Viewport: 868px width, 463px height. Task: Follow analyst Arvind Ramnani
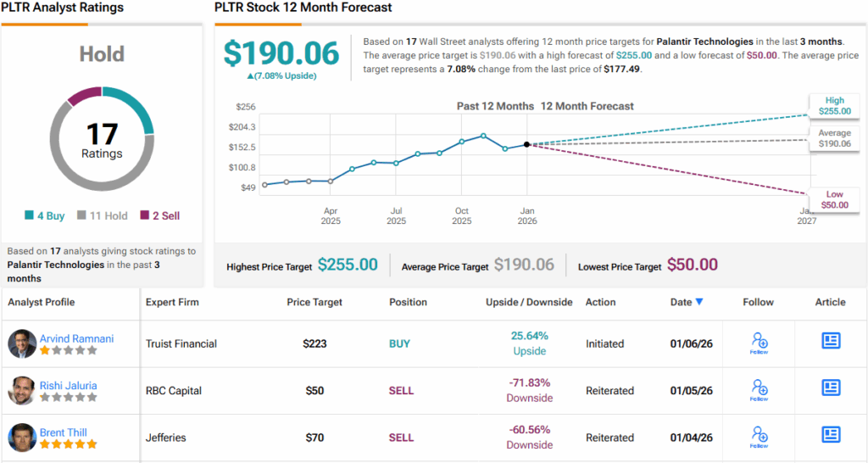(x=759, y=343)
